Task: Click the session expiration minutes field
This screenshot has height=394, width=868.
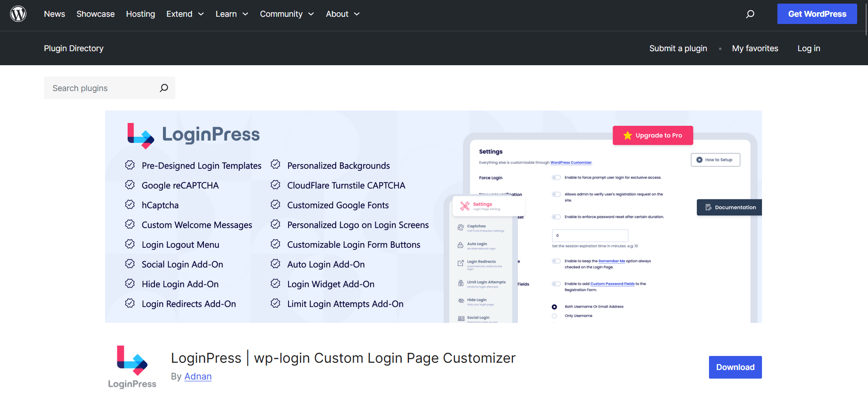Action: tap(590, 235)
